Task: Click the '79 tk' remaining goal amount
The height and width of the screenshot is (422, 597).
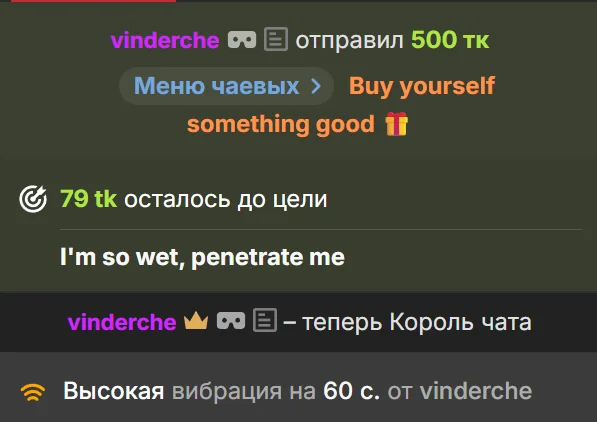Action: [88, 198]
